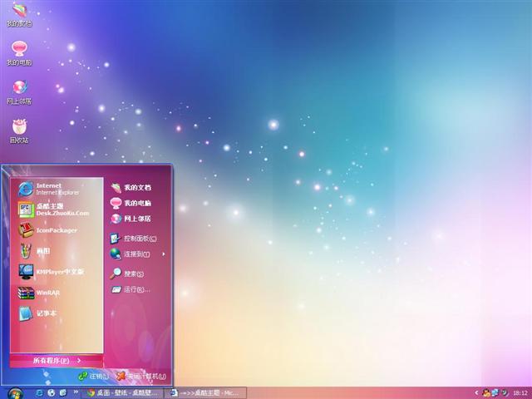Screen dimensions: 532x399
Task: Click the third quick launch icon
Action: click(63, 393)
